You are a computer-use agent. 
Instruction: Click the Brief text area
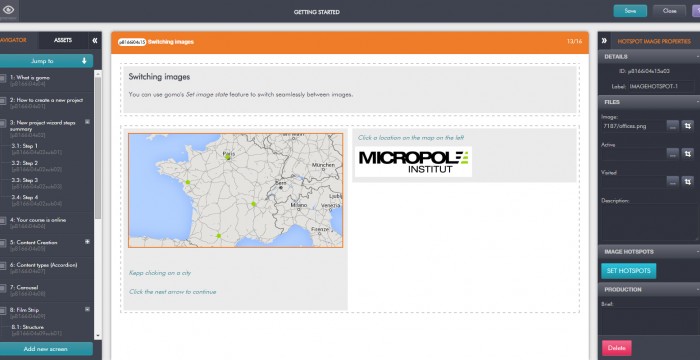[x=649, y=320]
